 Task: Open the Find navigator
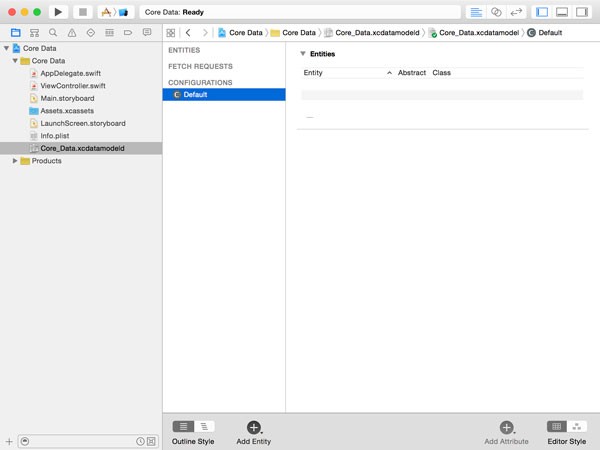(x=53, y=33)
